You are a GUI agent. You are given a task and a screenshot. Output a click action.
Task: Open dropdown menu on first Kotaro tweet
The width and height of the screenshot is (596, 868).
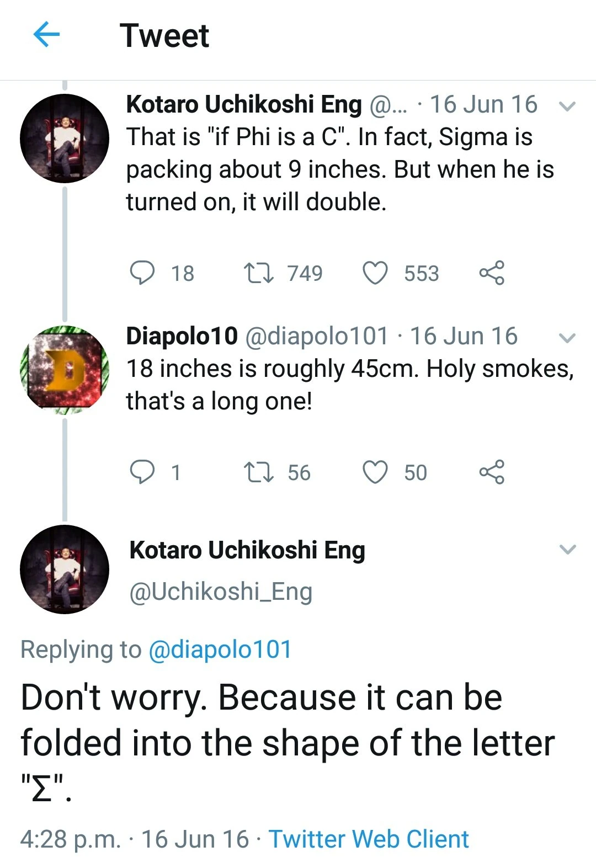point(567,106)
